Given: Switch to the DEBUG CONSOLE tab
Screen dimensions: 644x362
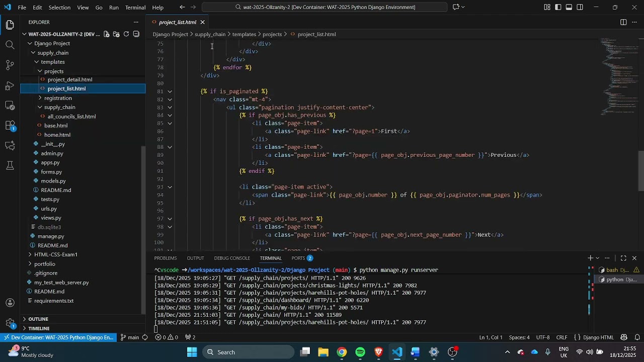Looking at the screenshot, I should 232,258.
